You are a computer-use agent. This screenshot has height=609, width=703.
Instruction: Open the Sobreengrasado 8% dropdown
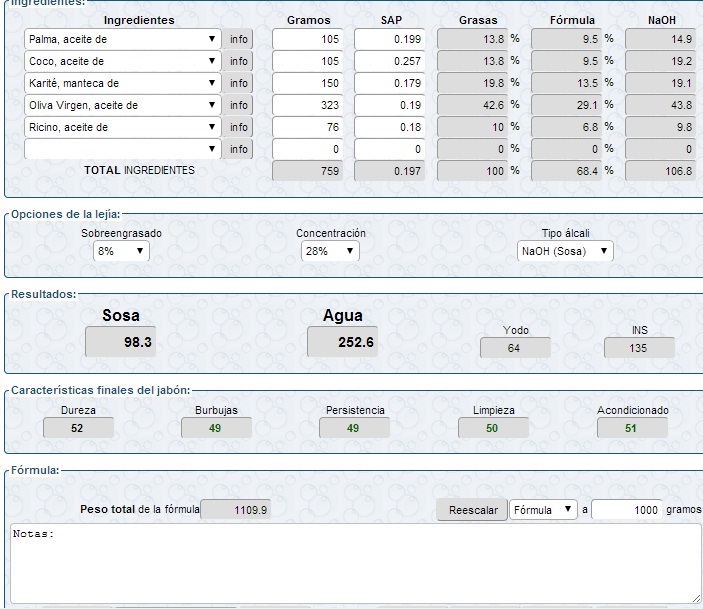(121, 251)
